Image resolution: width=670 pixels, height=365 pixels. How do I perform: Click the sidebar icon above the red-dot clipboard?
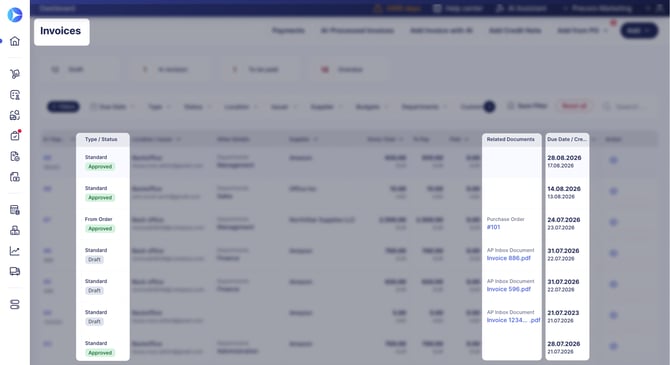(x=15, y=115)
